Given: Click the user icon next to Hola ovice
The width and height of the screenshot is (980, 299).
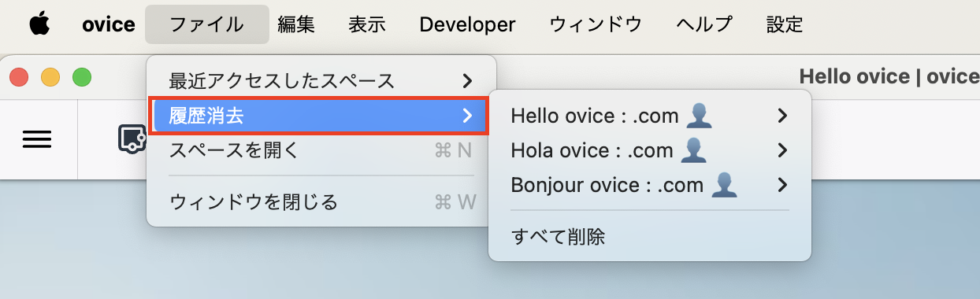Looking at the screenshot, I should point(693,149).
